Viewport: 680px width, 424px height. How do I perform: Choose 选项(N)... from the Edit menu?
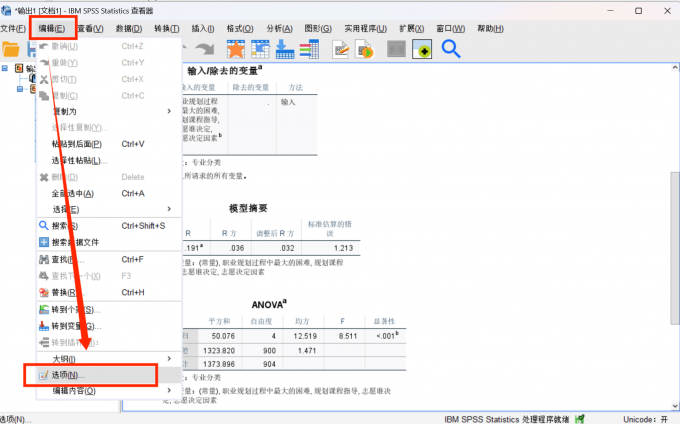tap(109, 375)
